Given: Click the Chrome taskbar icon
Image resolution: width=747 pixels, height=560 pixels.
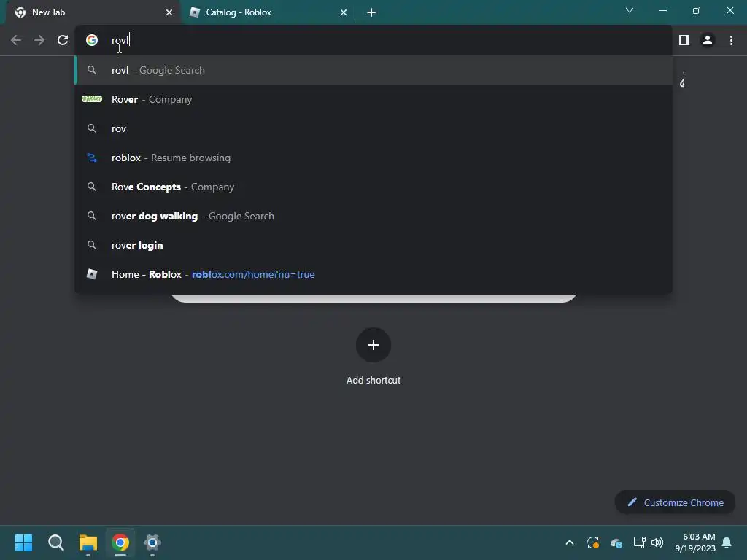Looking at the screenshot, I should coord(120,542).
